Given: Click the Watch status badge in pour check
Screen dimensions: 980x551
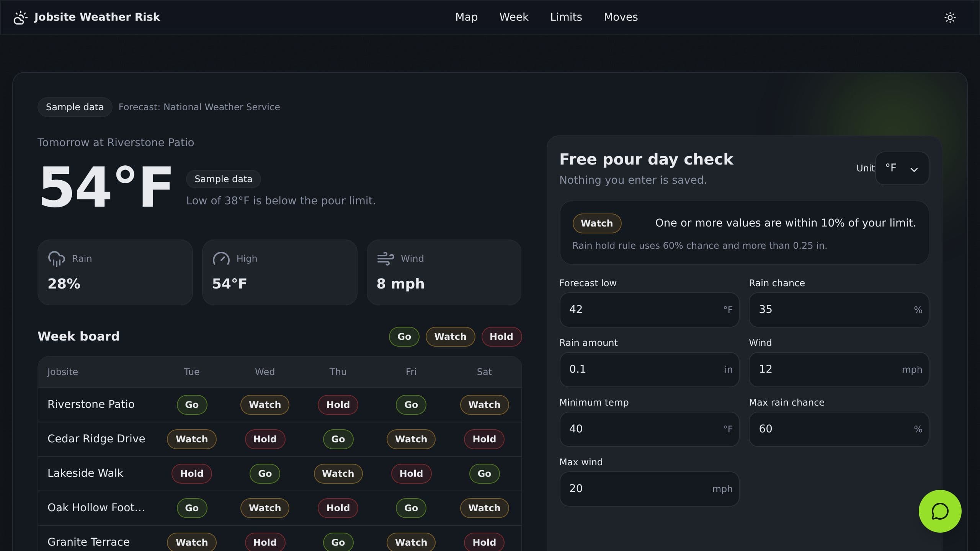Looking at the screenshot, I should click(x=596, y=223).
